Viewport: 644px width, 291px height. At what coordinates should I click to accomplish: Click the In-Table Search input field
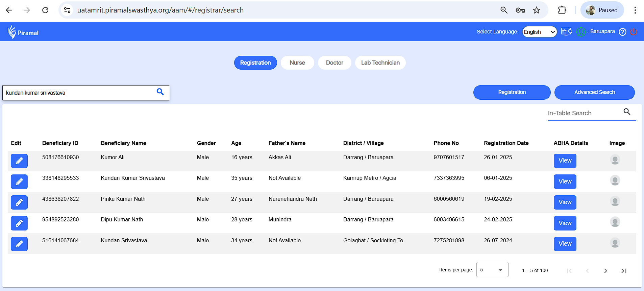coord(584,113)
